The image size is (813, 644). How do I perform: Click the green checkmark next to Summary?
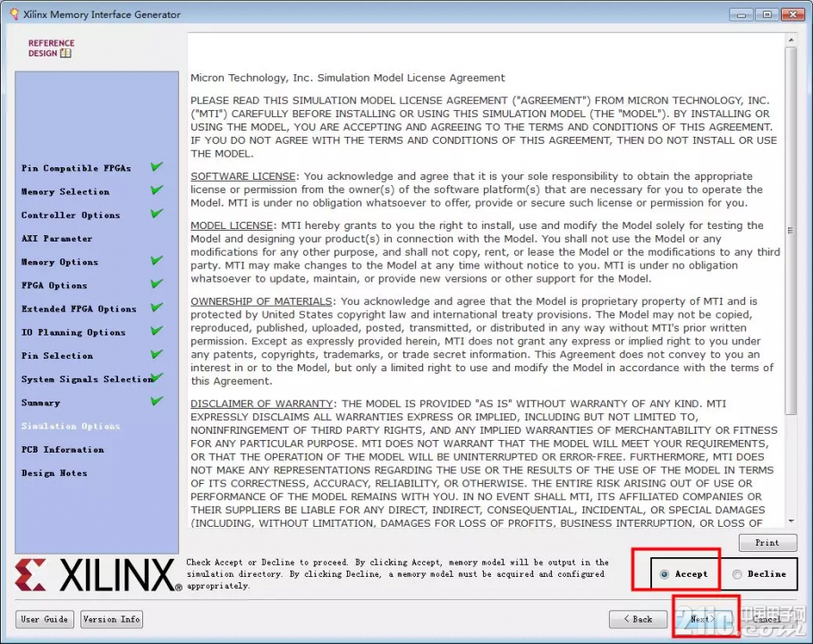(x=157, y=401)
